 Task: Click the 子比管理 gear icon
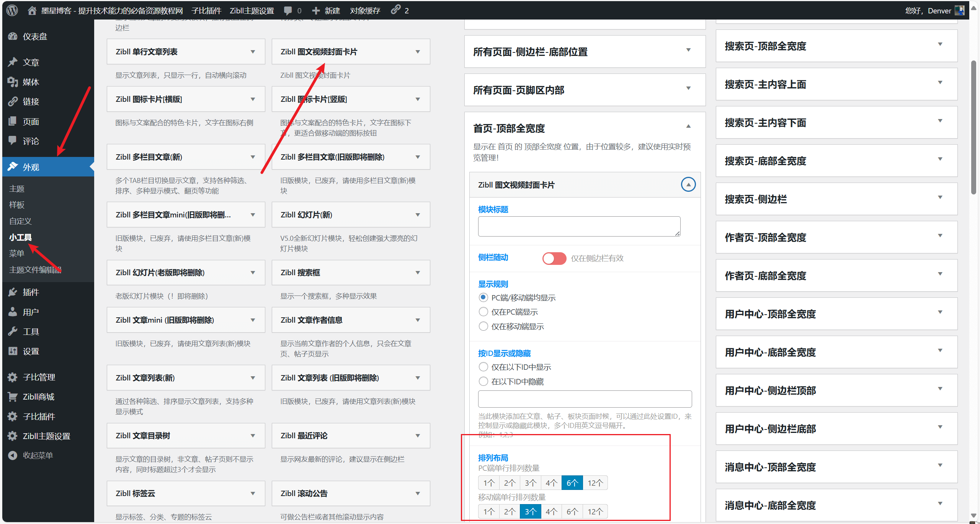(x=13, y=377)
